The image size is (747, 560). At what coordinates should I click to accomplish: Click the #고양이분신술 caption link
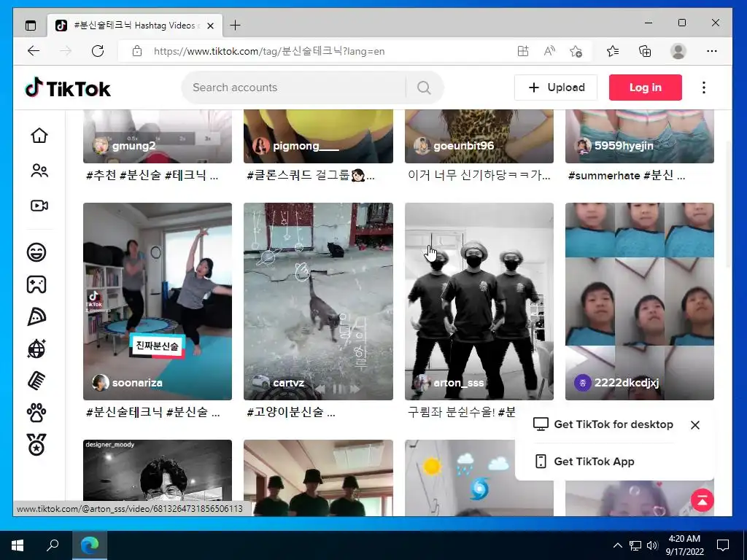tap(290, 413)
